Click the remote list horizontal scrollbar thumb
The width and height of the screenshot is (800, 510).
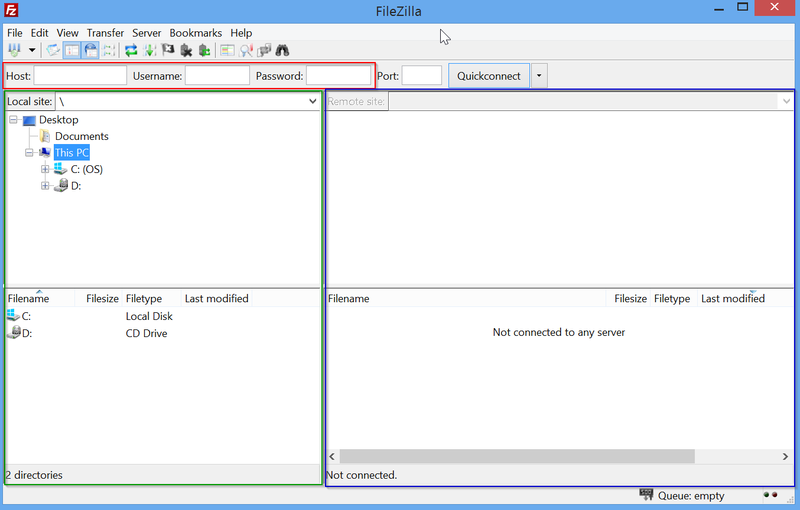517,456
